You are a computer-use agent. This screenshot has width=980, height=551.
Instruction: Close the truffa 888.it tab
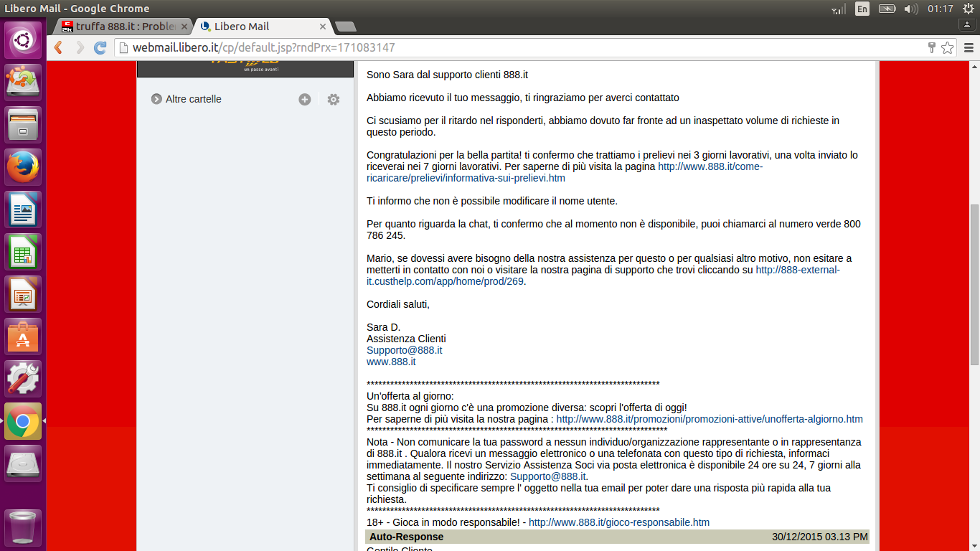184,27
